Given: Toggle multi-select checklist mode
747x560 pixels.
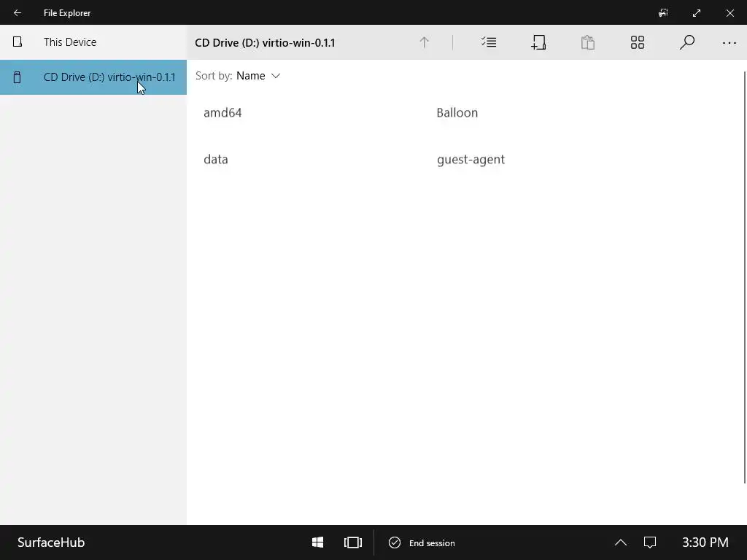Looking at the screenshot, I should point(489,42).
